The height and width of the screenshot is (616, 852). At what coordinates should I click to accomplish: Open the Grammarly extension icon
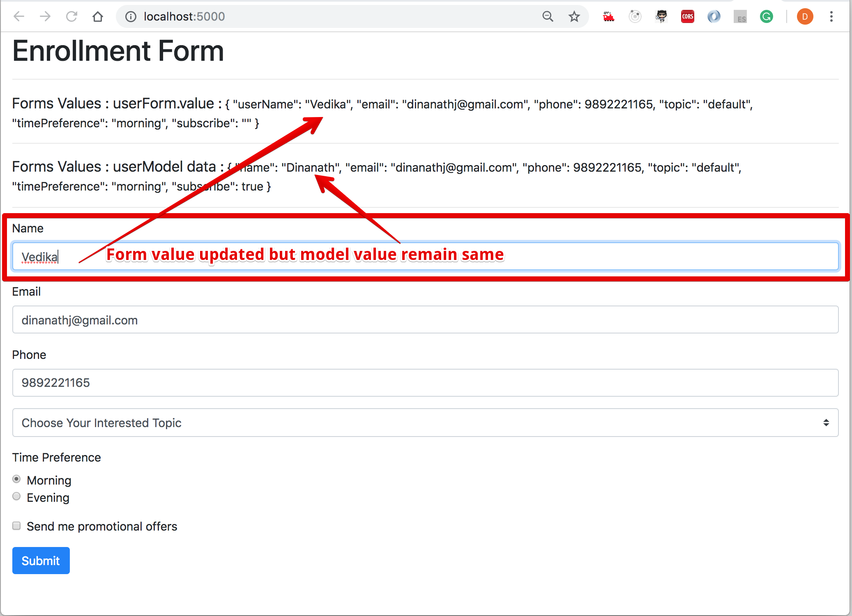tap(766, 16)
